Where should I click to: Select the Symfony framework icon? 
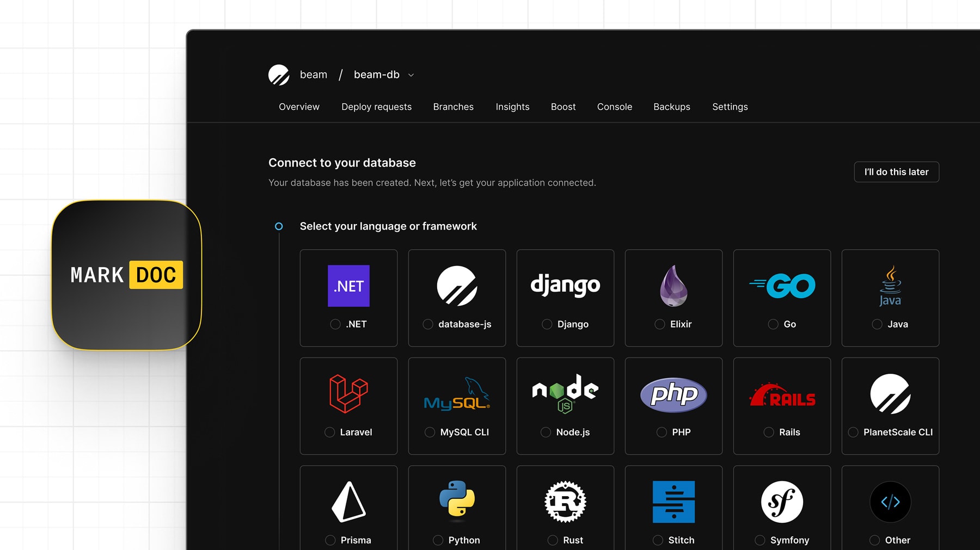(782, 502)
